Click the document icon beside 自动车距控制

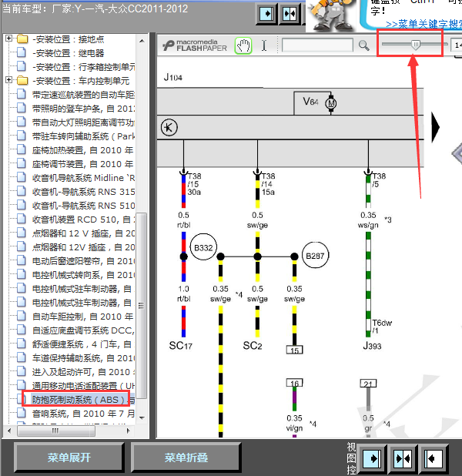point(22,317)
